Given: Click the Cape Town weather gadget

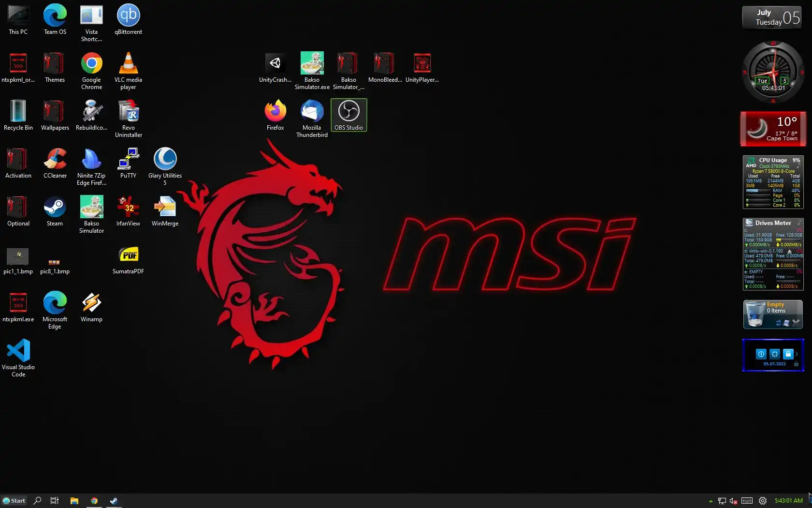Looking at the screenshot, I should [773, 129].
